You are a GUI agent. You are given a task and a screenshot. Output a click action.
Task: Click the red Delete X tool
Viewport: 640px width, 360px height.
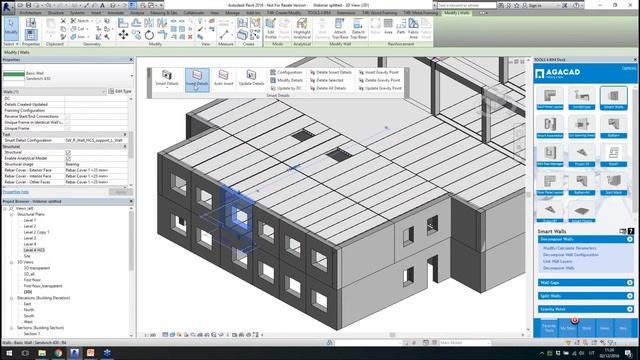[190, 37]
